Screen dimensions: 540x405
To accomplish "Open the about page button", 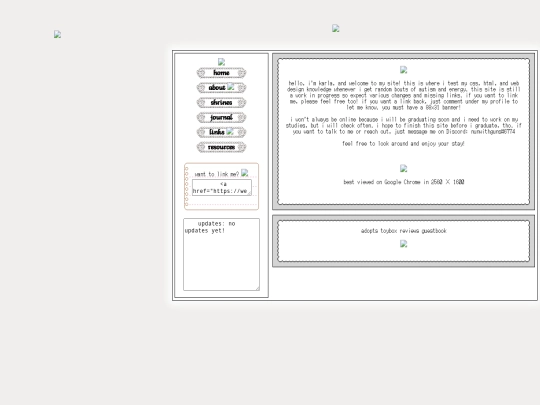I will click(221, 88).
